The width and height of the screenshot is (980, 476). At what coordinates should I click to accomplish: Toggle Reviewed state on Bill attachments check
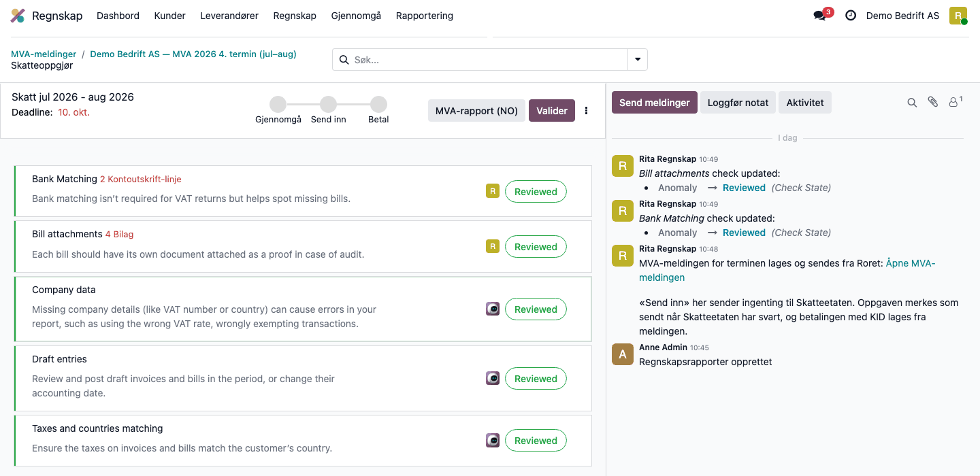(536, 247)
